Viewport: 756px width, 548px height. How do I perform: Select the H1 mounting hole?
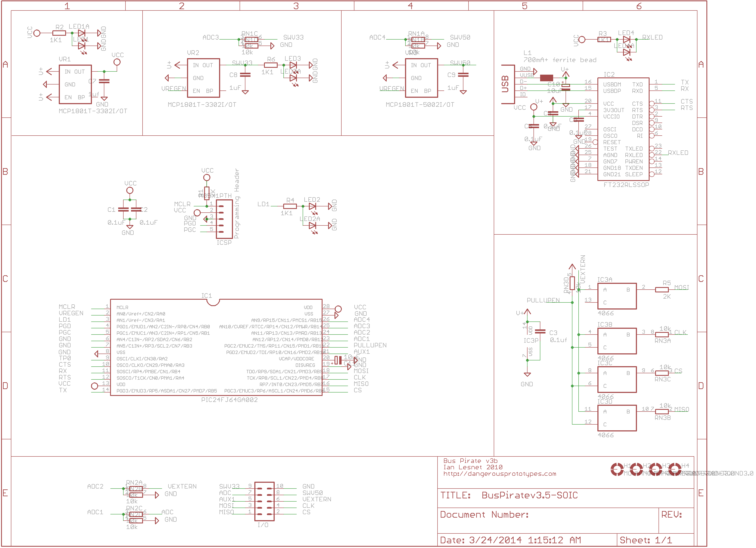point(617,469)
